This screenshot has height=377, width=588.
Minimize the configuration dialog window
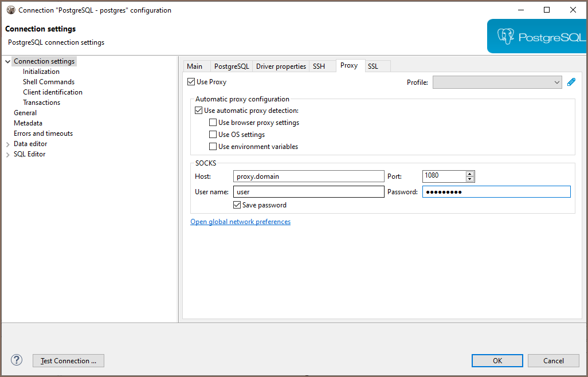coord(521,10)
